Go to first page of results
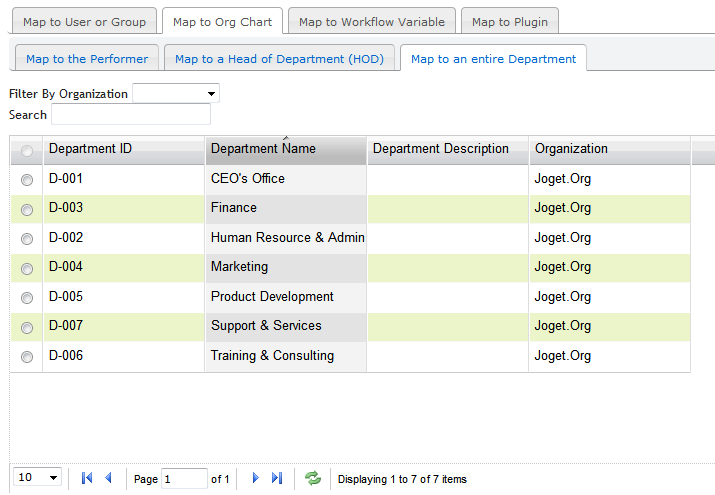The width and height of the screenshot is (715, 495). [87, 479]
